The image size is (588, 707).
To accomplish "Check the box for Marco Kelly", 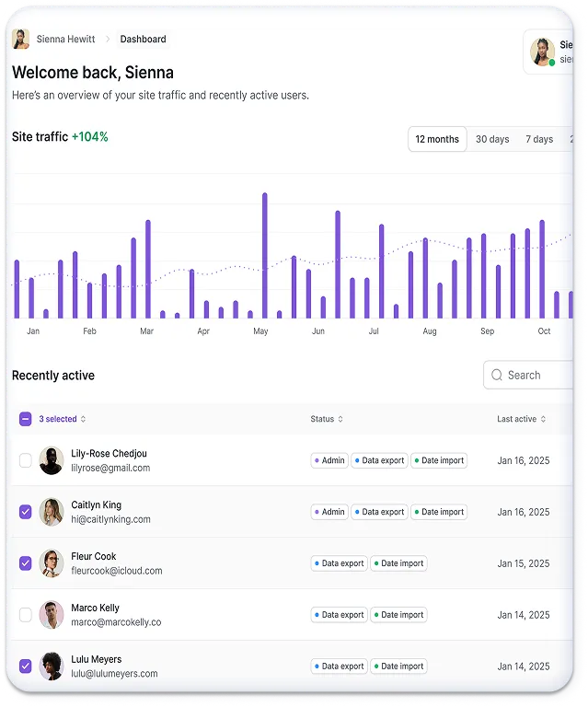I will tap(26, 615).
